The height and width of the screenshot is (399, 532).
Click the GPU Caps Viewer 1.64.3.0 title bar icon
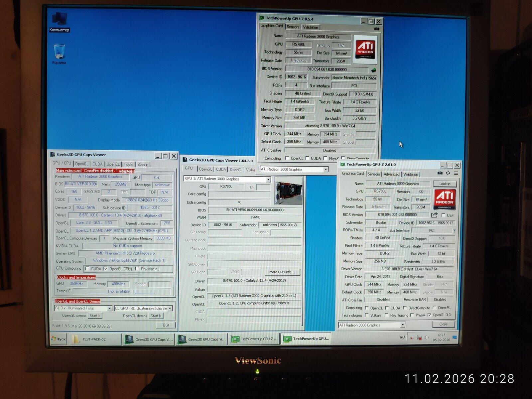coord(185,160)
